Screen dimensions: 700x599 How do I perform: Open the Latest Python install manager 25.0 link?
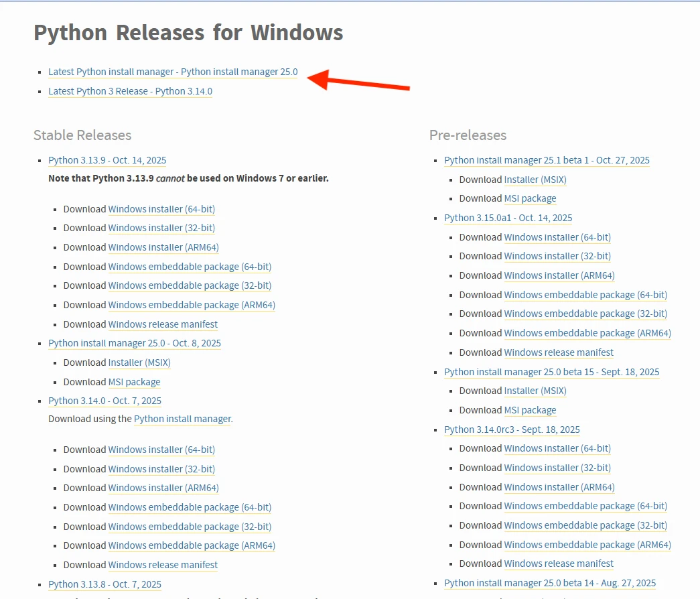click(x=173, y=72)
